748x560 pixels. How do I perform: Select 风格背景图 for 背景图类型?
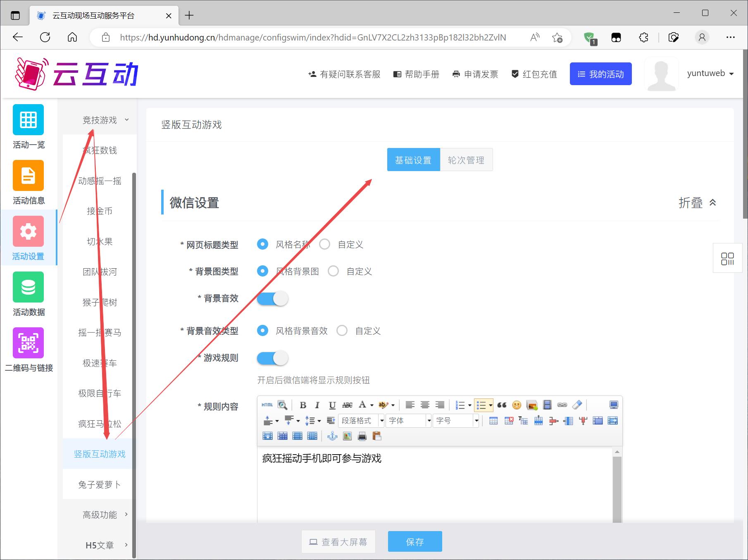[x=262, y=271]
